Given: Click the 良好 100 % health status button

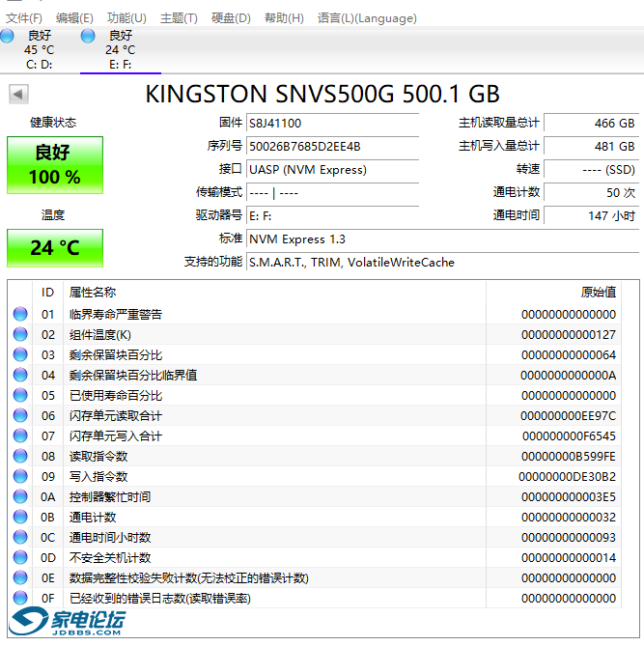Looking at the screenshot, I should click(55, 165).
